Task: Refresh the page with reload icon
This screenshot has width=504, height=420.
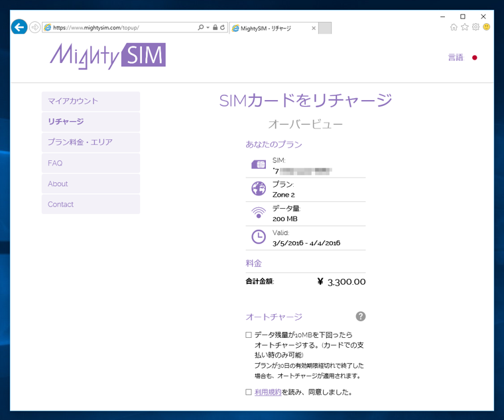Action: click(222, 27)
